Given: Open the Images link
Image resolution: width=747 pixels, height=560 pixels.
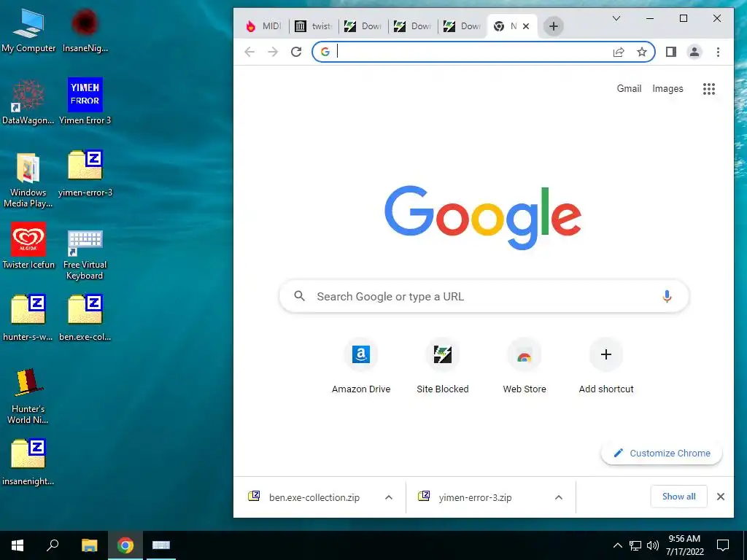Looking at the screenshot, I should pos(667,88).
